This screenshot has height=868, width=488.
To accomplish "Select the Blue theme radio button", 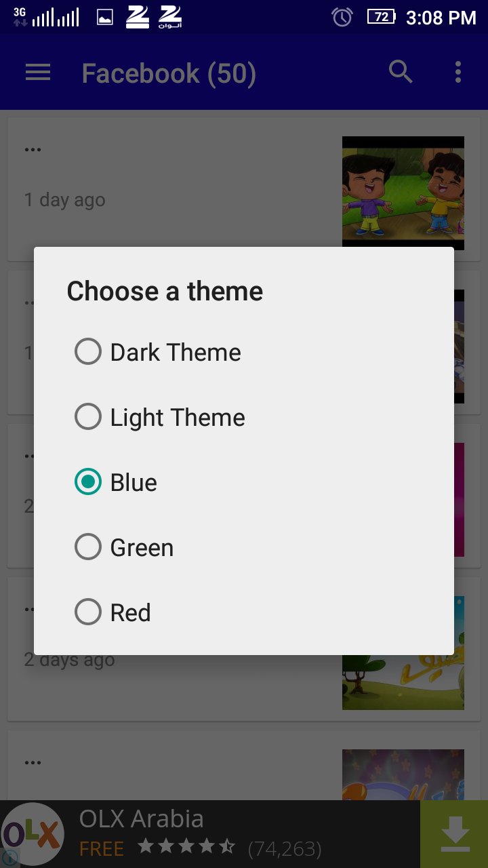I will (88, 482).
